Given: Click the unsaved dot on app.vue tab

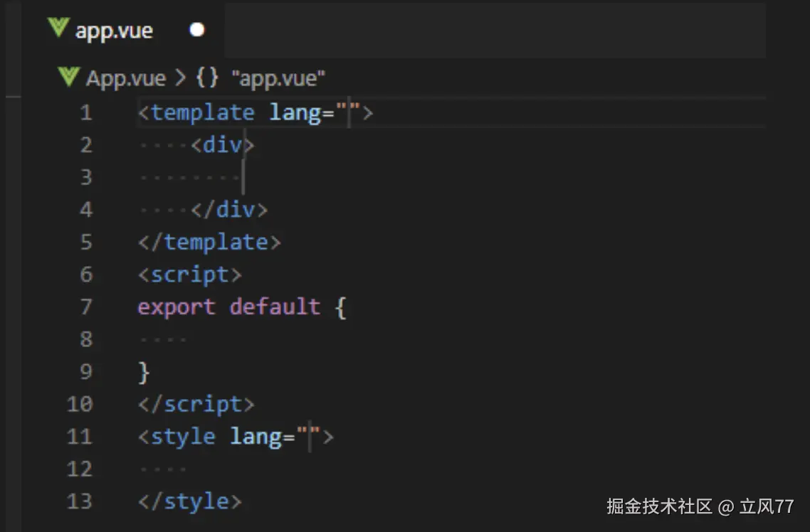Looking at the screenshot, I should pyautogui.click(x=197, y=30).
